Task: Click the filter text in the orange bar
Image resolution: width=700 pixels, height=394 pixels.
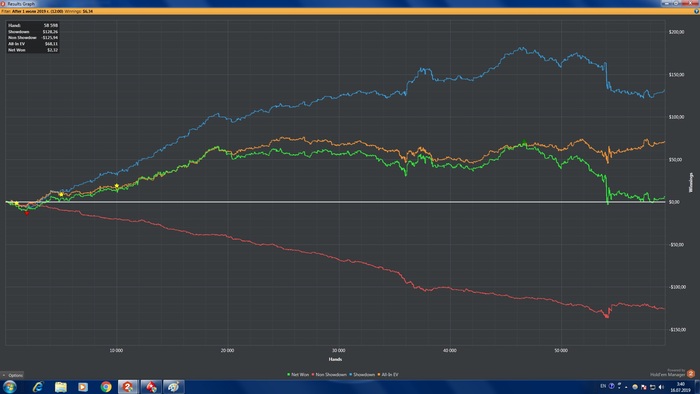Action: pyautogui.click(x=47, y=11)
